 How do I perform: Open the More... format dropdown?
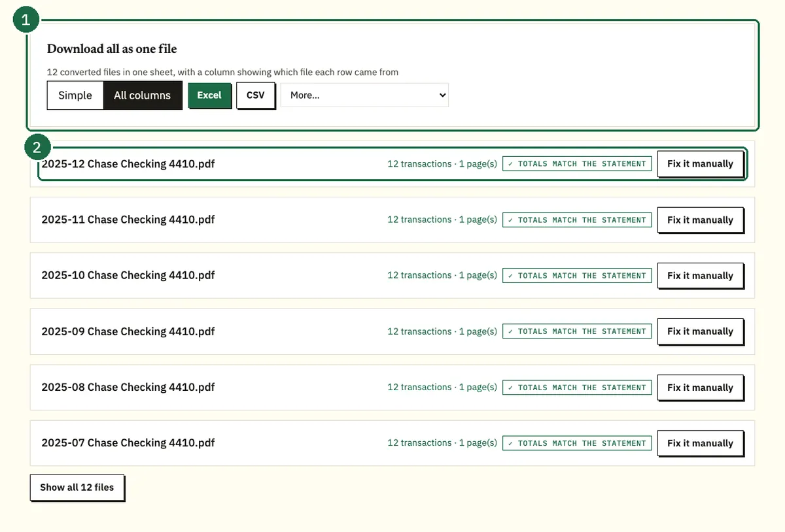pyautogui.click(x=364, y=95)
